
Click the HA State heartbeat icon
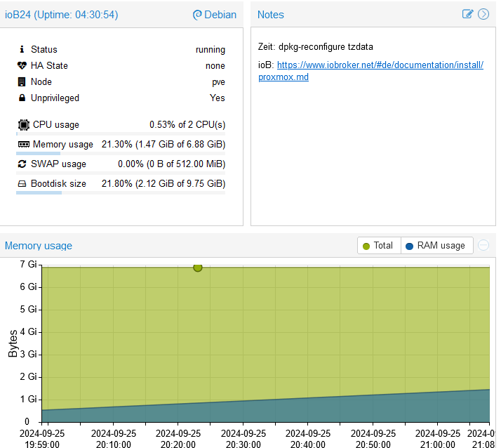22,65
